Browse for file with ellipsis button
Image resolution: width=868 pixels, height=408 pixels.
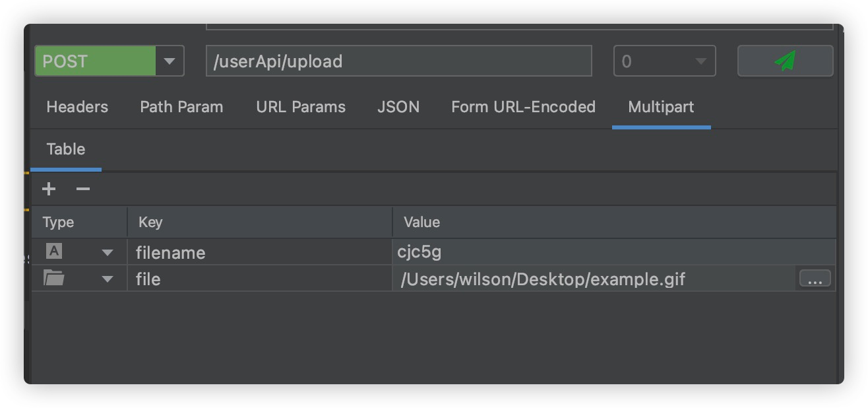coord(815,279)
